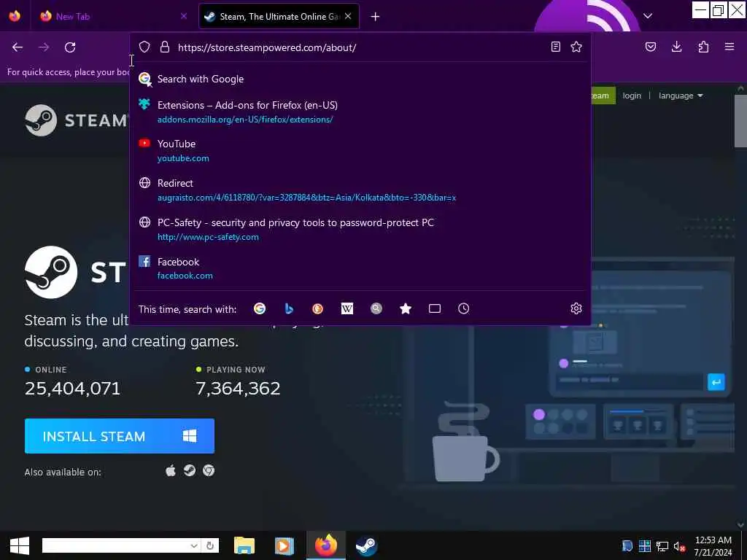Click the INSTALL STEAM button
747x560 pixels.
click(x=120, y=436)
